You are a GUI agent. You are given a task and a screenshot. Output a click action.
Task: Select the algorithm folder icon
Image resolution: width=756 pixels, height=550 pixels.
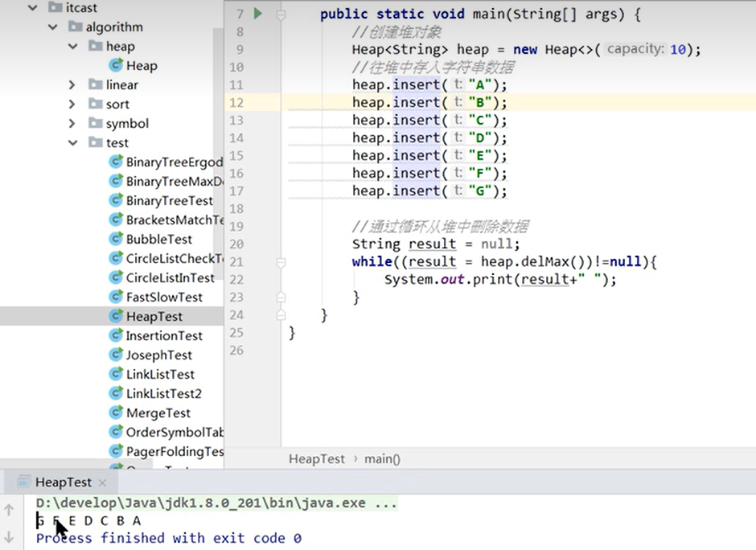coord(76,26)
